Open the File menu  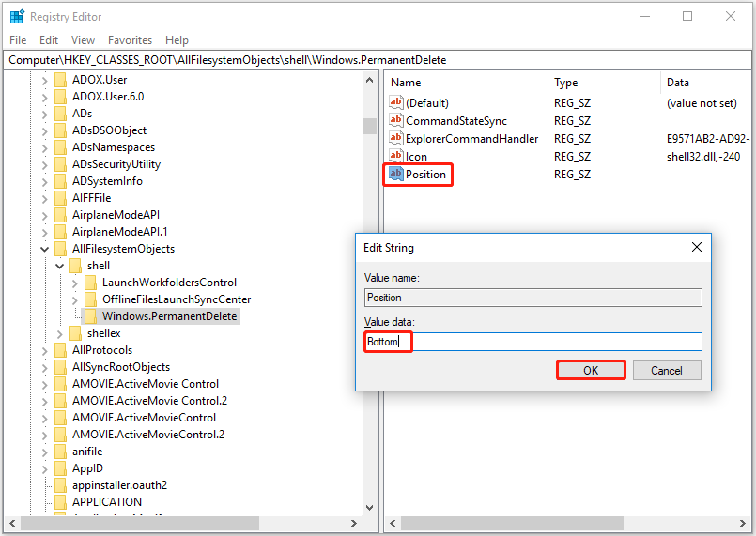click(18, 40)
